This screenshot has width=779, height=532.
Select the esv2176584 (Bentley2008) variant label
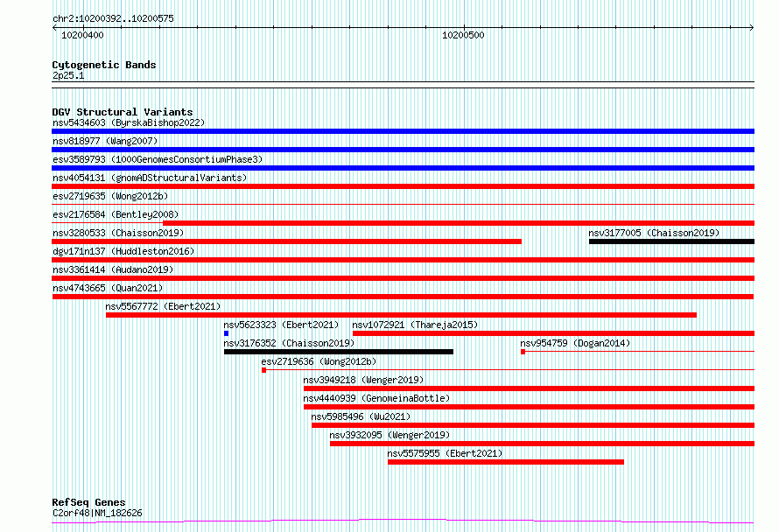coord(116,214)
